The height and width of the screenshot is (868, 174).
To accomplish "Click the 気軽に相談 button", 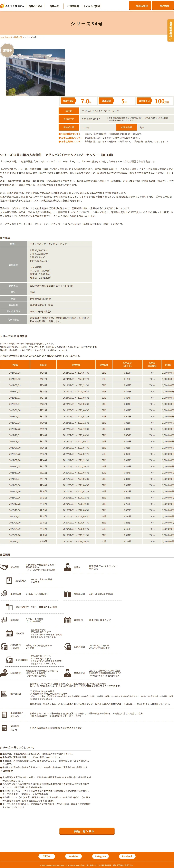I will (140, 6).
